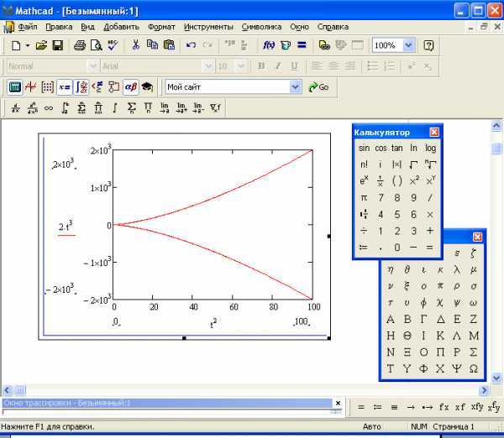Click the Cut scissors icon
This screenshot has width=504, height=438.
pyautogui.click(x=136, y=45)
